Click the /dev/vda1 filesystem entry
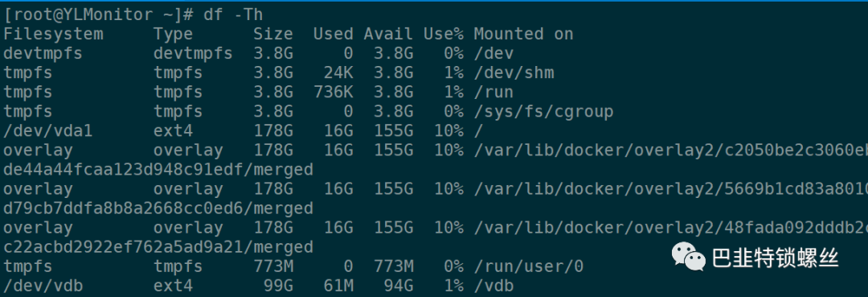Viewport: 868px width, 297px height. (x=48, y=130)
